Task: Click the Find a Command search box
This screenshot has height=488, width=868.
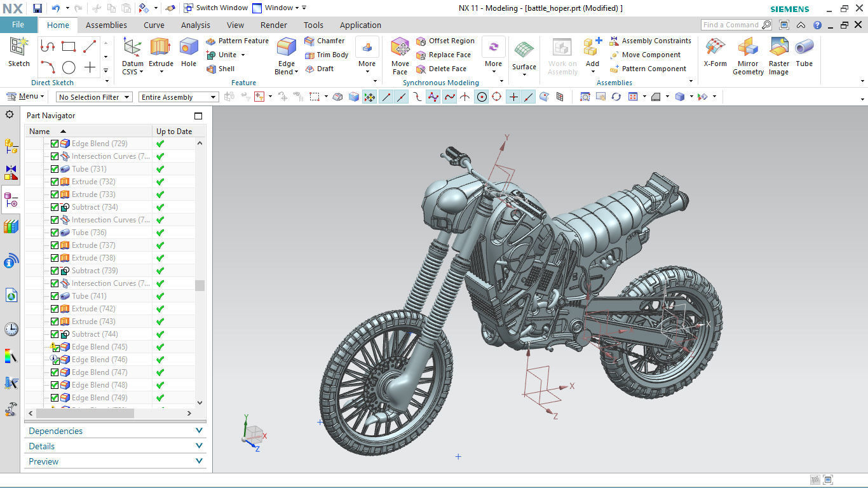Action: [x=736, y=25]
